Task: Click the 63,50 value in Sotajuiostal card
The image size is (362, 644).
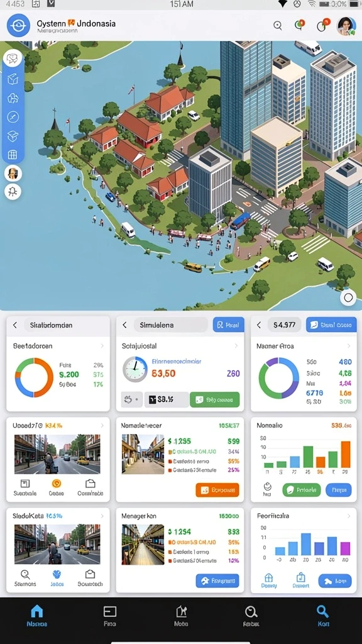Action: tap(163, 374)
